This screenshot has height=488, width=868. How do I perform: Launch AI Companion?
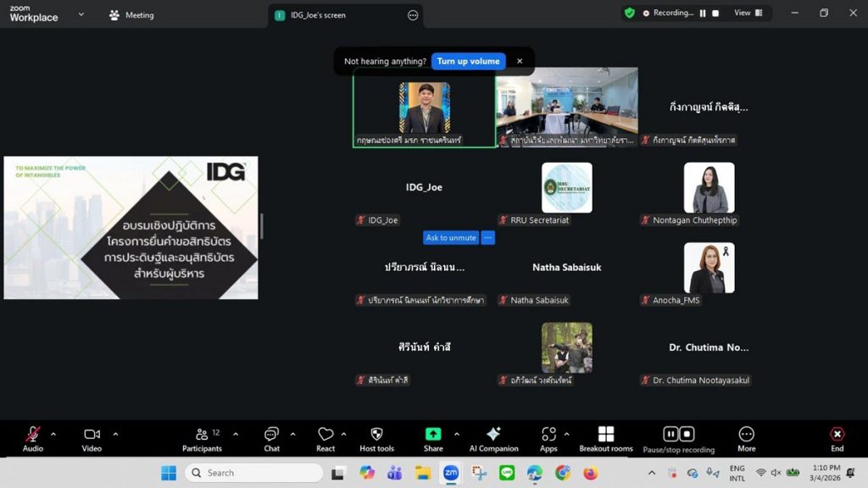pos(493,438)
